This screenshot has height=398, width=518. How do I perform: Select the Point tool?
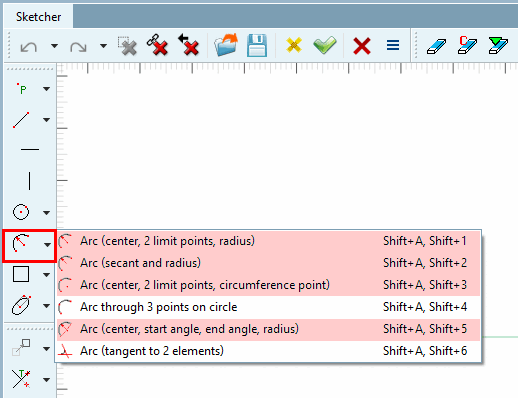(x=22, y=89)
